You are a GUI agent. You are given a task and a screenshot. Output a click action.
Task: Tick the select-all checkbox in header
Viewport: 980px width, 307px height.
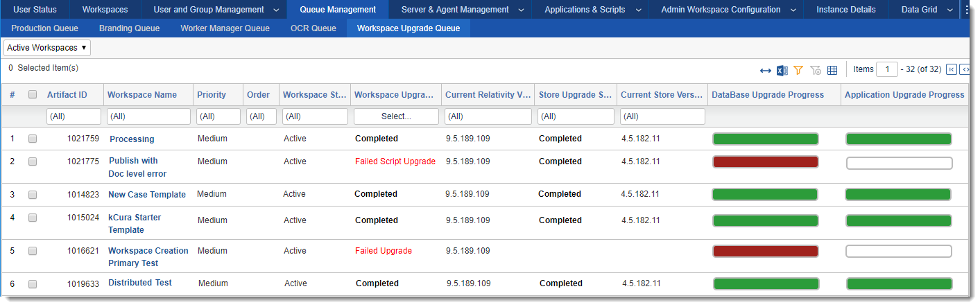coord(33,95)
